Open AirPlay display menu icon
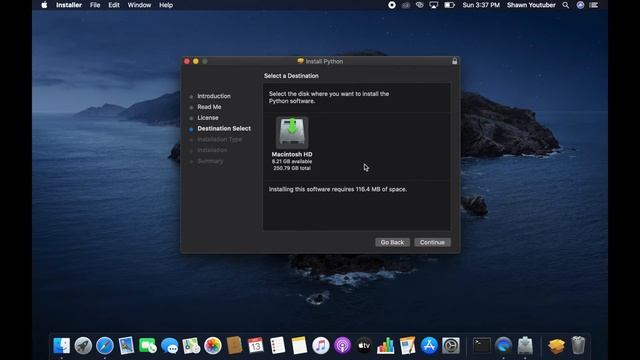640x360 pixels. [433, 5]
